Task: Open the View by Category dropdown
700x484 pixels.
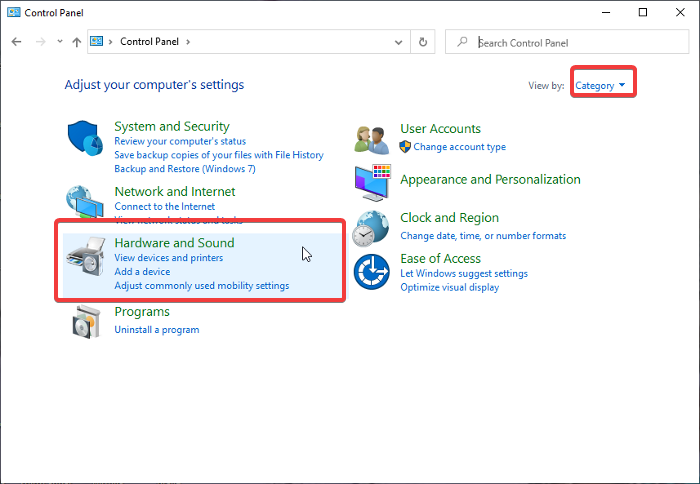Action: (601, 86)
